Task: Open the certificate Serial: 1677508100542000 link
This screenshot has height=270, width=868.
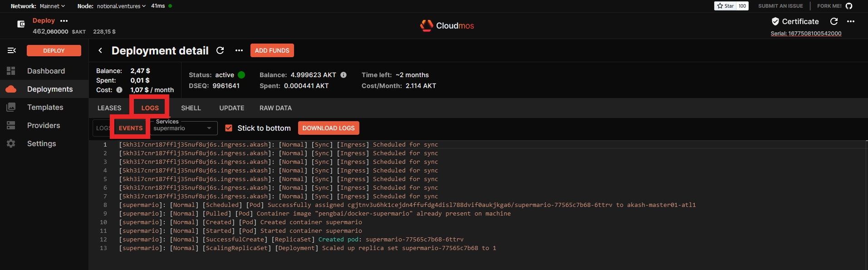Action: point(806,34)
